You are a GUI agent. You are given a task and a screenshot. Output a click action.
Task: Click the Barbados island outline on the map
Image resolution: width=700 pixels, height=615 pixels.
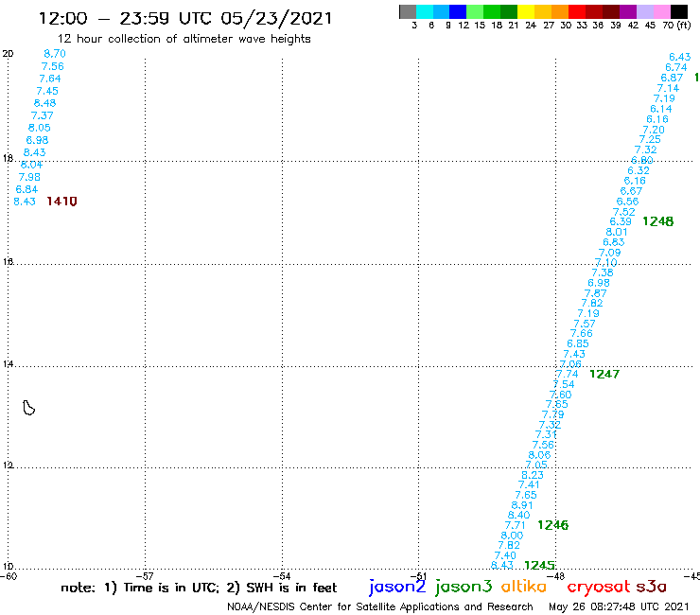[x=29, y=408]
